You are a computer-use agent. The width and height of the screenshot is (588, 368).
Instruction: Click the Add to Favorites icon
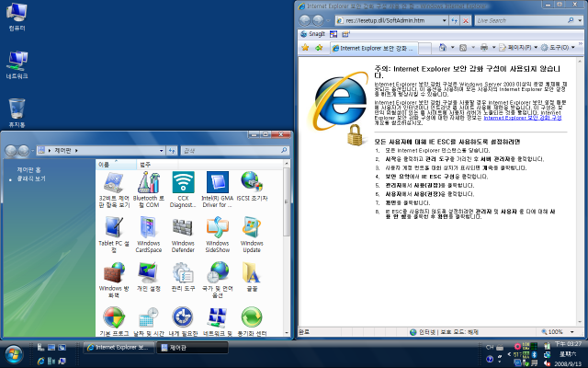319,48
